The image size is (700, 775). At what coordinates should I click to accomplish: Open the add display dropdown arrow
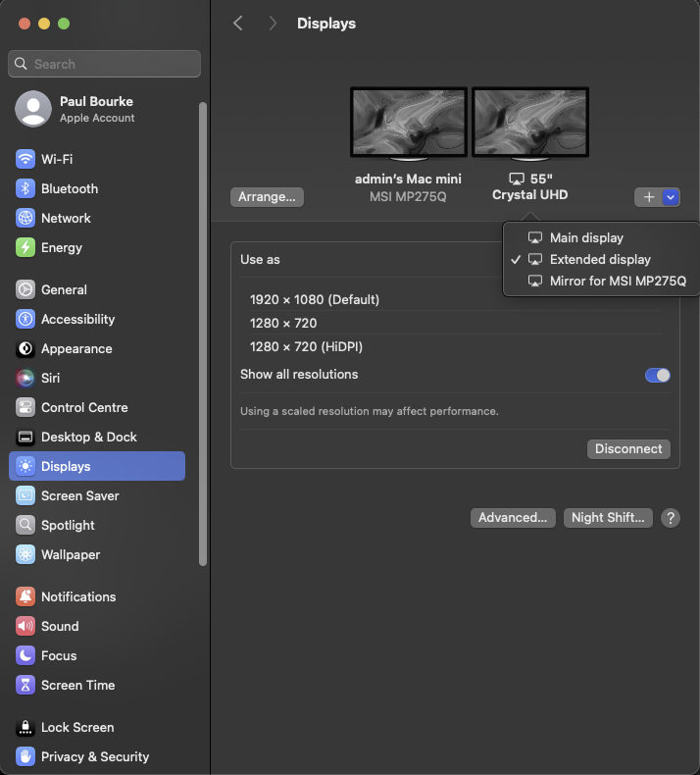coord(671,197)
